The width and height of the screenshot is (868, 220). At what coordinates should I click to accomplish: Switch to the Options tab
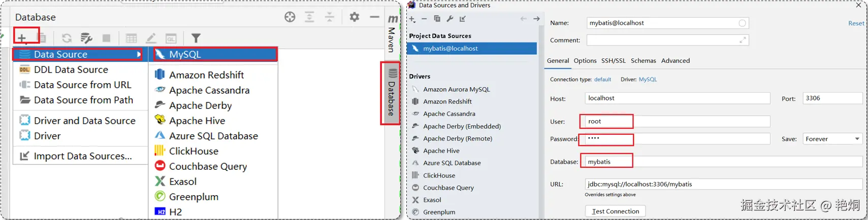coord(585,61)
